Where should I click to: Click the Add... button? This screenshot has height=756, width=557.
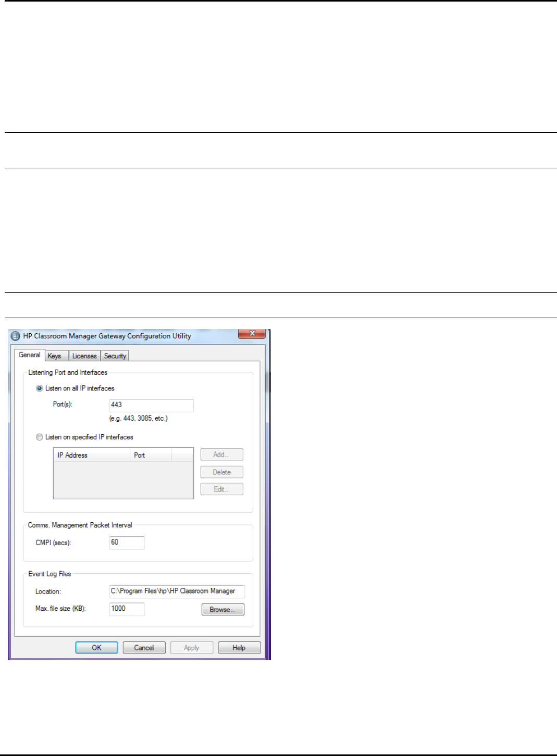pyautogui.click(x=222, y=455)
